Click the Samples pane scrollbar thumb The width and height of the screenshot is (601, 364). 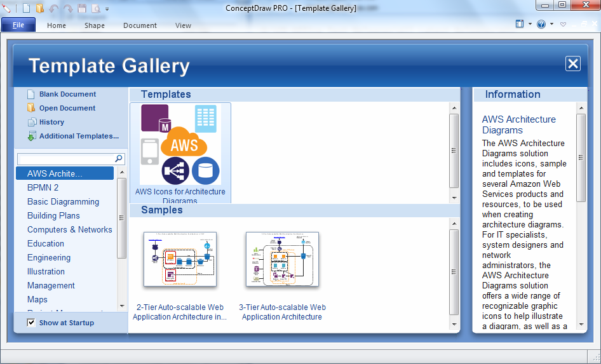pyautogui.click(x=454, y=272)
